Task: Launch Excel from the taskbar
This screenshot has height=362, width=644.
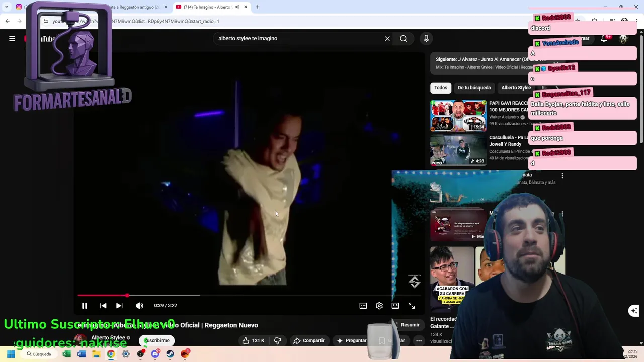Action: point(66,354)
